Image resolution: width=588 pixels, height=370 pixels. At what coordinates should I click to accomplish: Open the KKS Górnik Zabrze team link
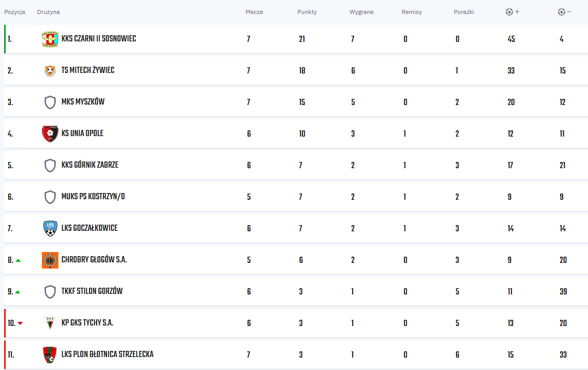click(x=90, y=165)
